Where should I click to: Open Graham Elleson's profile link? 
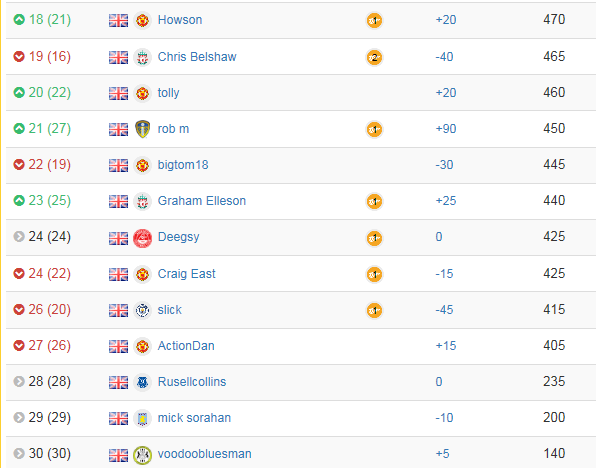pyautogui.click(x=202, y=201)
